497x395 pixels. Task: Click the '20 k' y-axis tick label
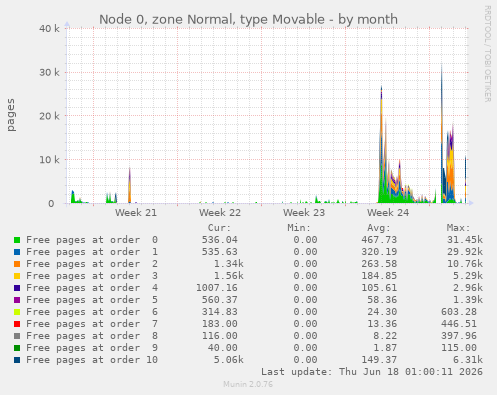(x=49, y=116)
